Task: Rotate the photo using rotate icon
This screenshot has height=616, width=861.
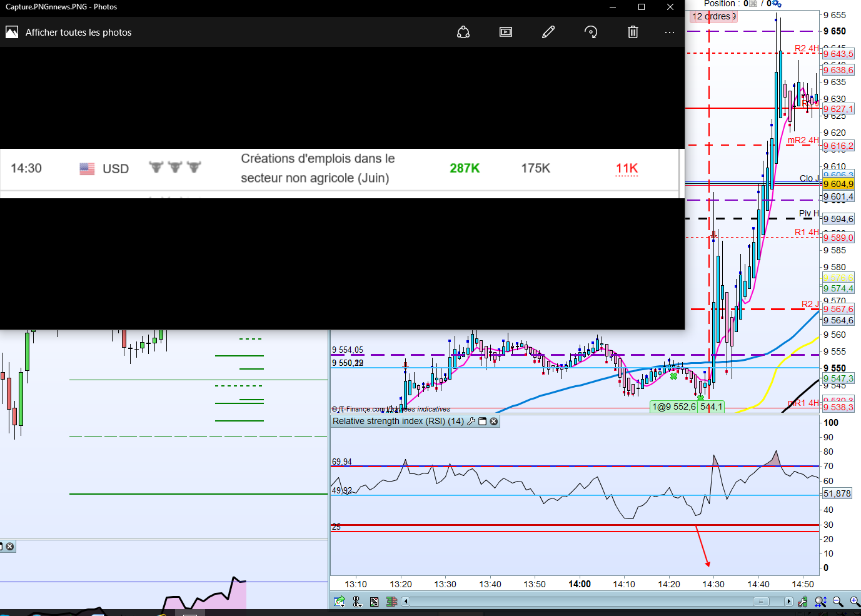Action: tap(591, 32)
